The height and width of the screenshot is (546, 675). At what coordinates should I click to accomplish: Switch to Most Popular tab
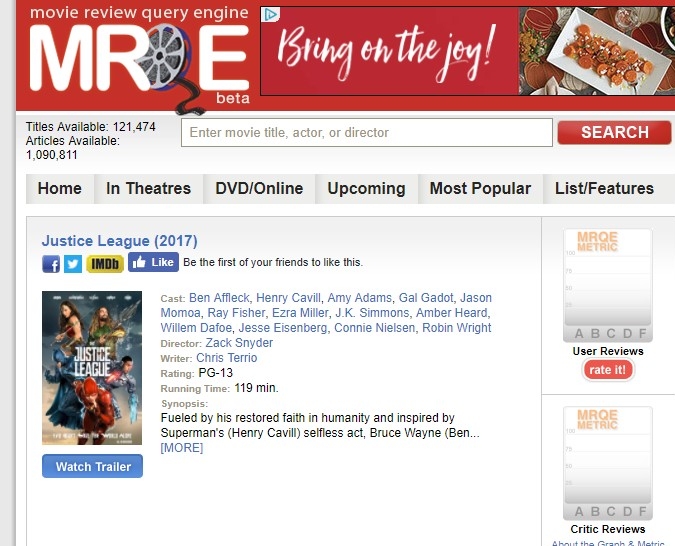(x=480, y=189)
